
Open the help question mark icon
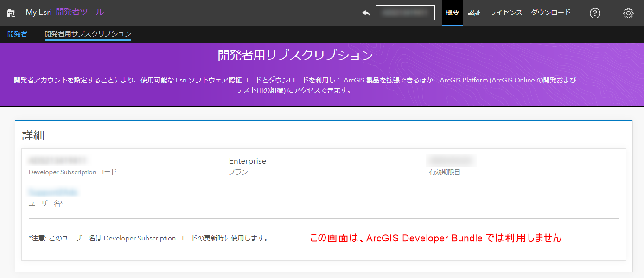point(595,13)
